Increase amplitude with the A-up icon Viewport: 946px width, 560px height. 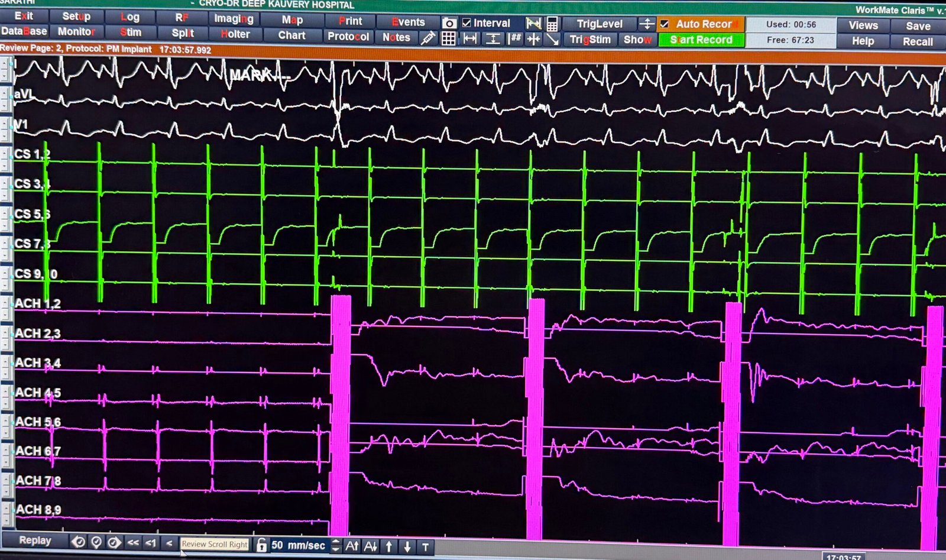point(352,546)
